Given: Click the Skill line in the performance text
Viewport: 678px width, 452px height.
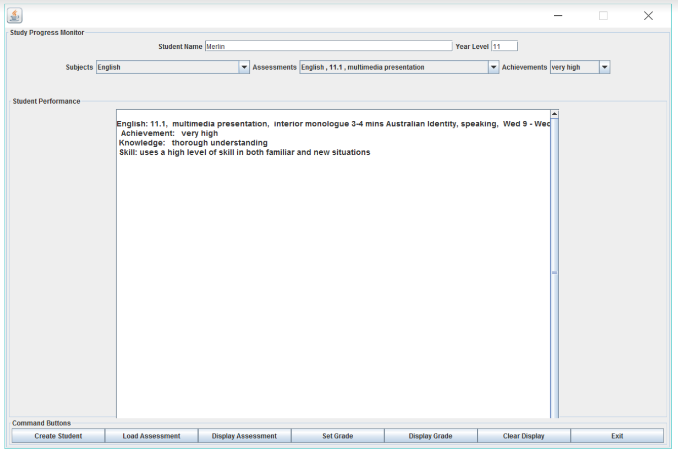Looking at the screenshot, I should pos(244,152).
